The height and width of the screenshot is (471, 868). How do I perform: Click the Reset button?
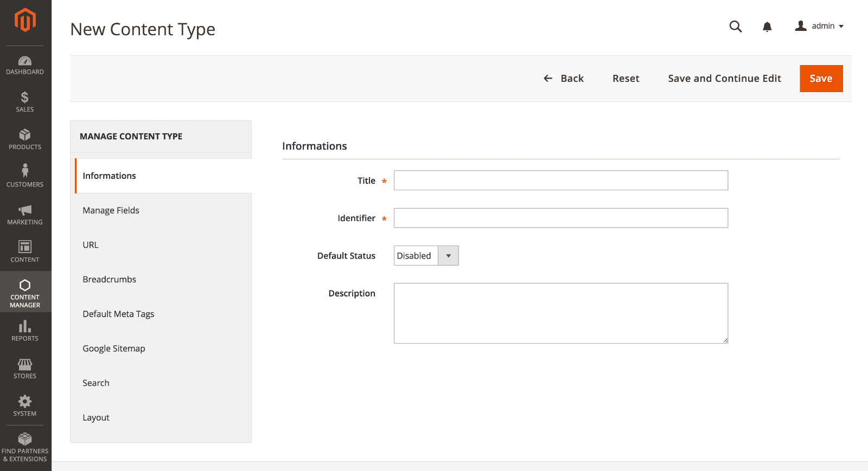click(626, 79)
